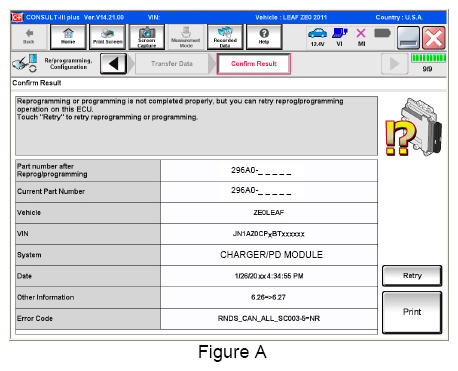Close CONSULT-III plus with red X

pyautogui.click(x=434, y=38)
